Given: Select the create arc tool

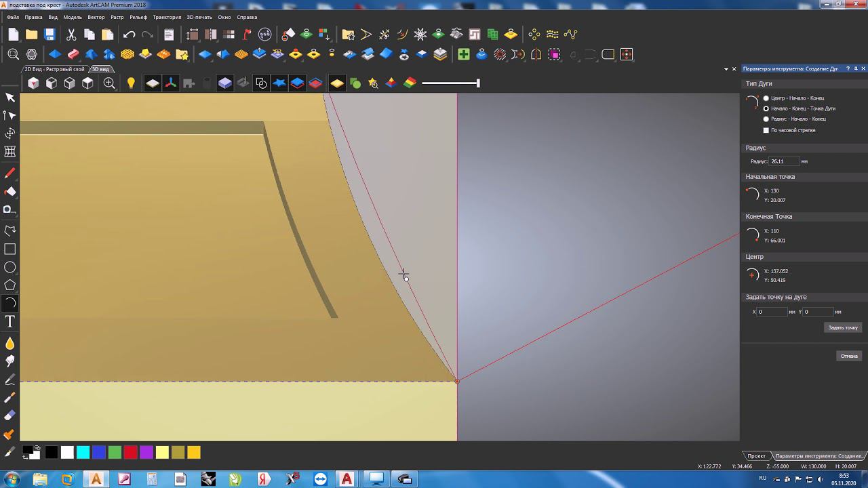Looking at the screenshot, I should pos(10,303).
